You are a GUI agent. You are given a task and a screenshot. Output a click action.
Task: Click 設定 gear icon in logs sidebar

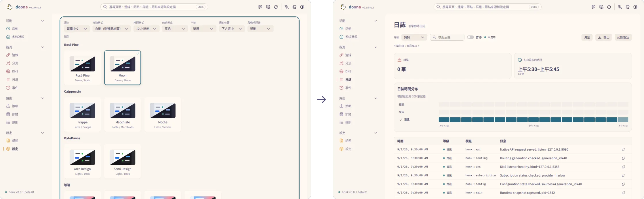(341, 149)
